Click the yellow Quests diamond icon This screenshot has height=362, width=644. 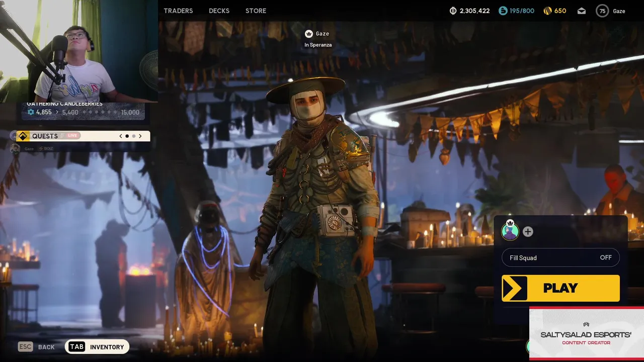click(x=23, y=136)
